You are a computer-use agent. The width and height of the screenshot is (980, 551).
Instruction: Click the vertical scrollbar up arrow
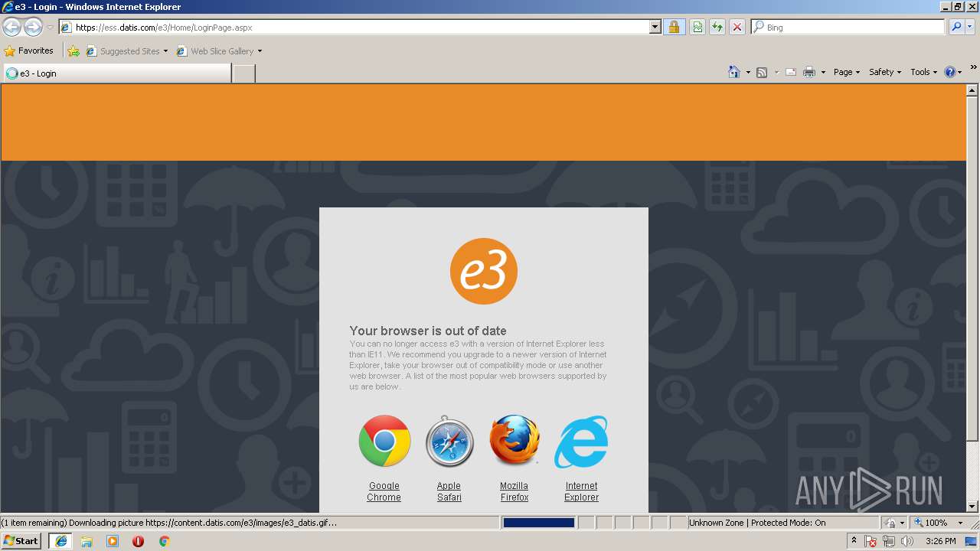[972, 90]
